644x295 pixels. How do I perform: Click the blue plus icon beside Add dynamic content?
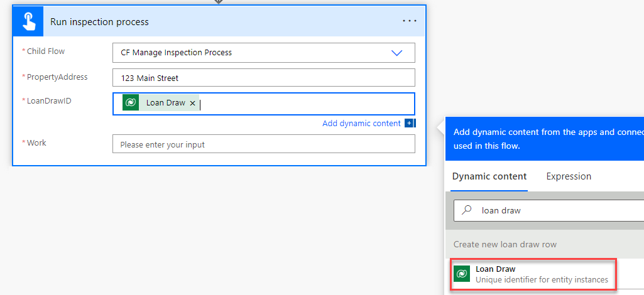click(x=409, y=124)
